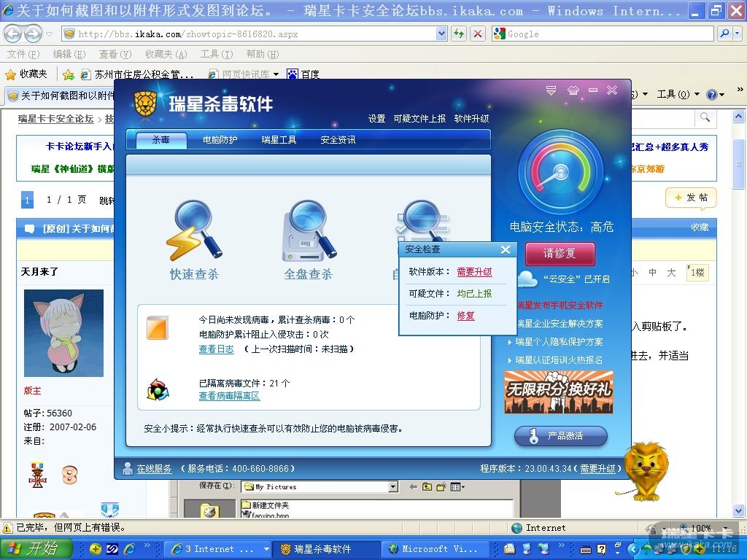Click the security status gauge dial

[561, 172]
